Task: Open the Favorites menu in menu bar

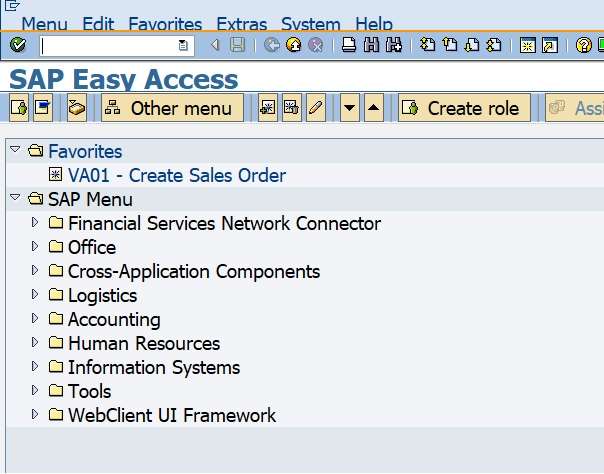Action: pos(165,23)
